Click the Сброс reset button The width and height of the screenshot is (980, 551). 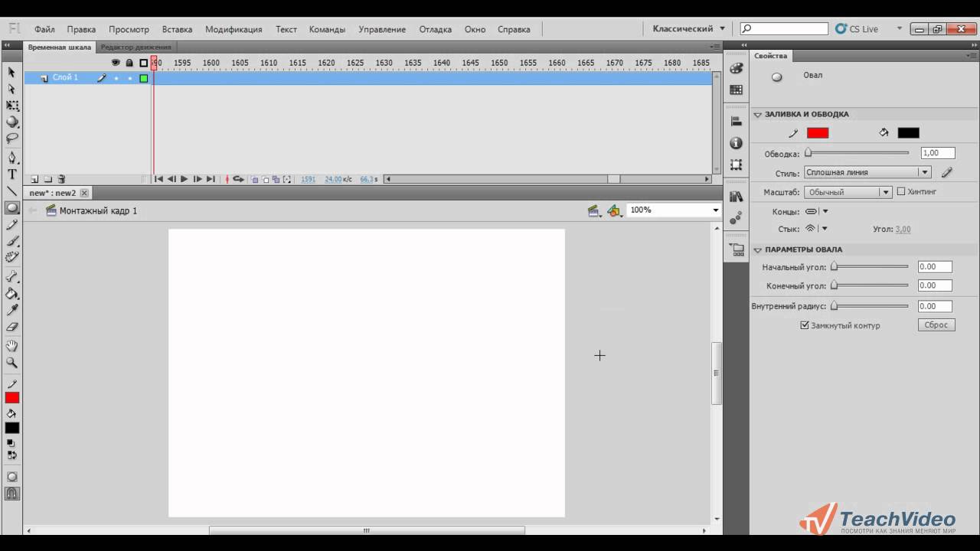tap(936, 324)
